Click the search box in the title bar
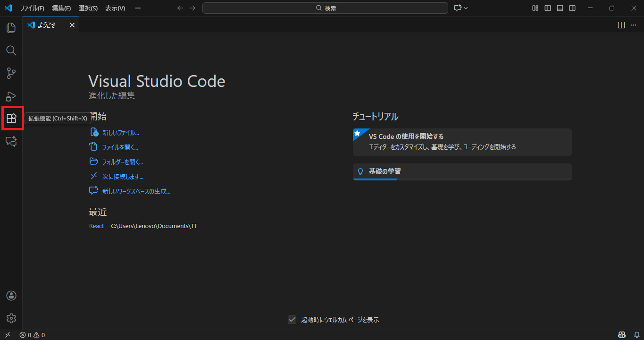 pos(325,8)
